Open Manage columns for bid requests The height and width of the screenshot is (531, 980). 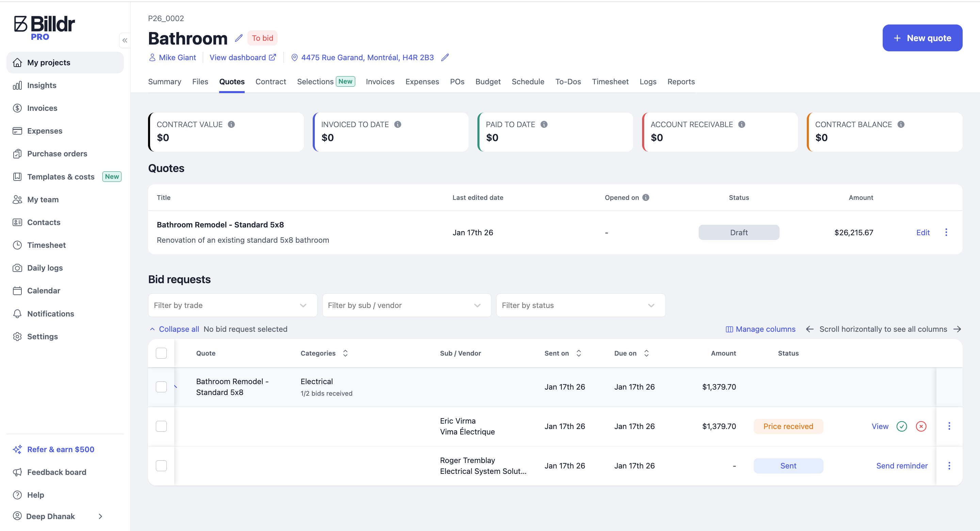point(760,329)
